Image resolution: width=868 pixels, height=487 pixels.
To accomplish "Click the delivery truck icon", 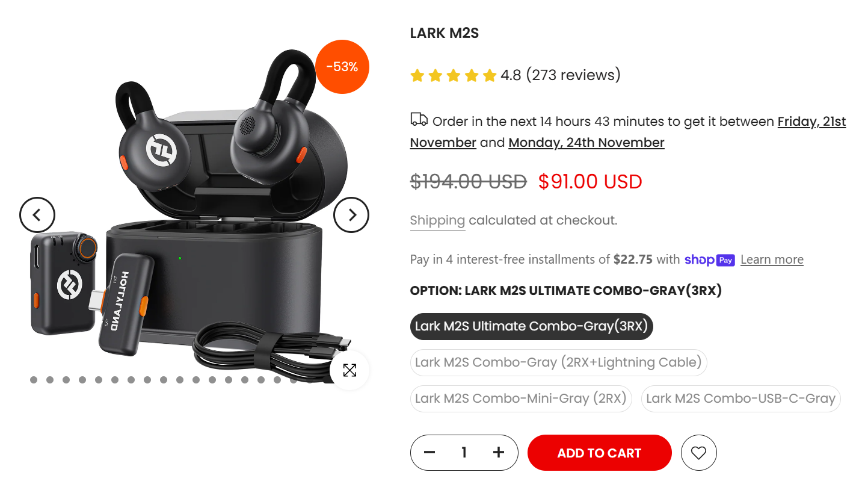I will point(419,120).
